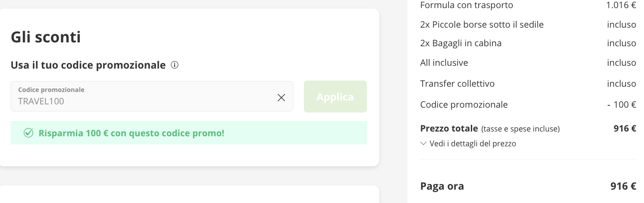Focus the Codice promozionale input field
The image size is (644, 203).
tap(143, 101)
